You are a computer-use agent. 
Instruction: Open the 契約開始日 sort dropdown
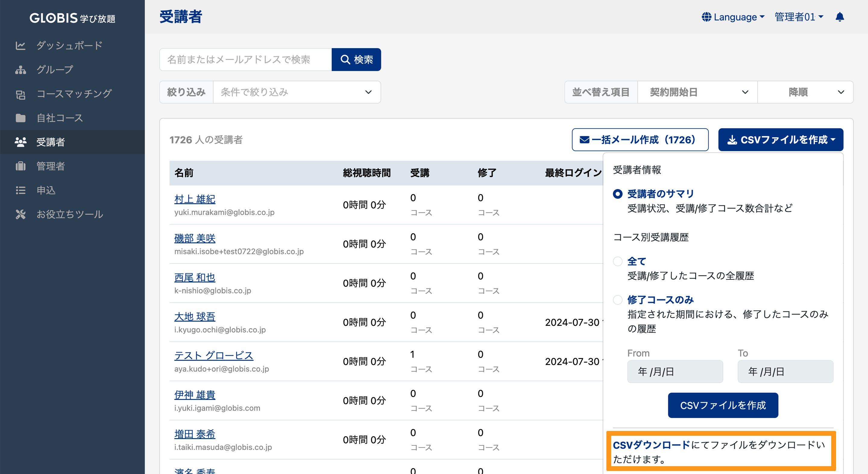click(697, 92)
